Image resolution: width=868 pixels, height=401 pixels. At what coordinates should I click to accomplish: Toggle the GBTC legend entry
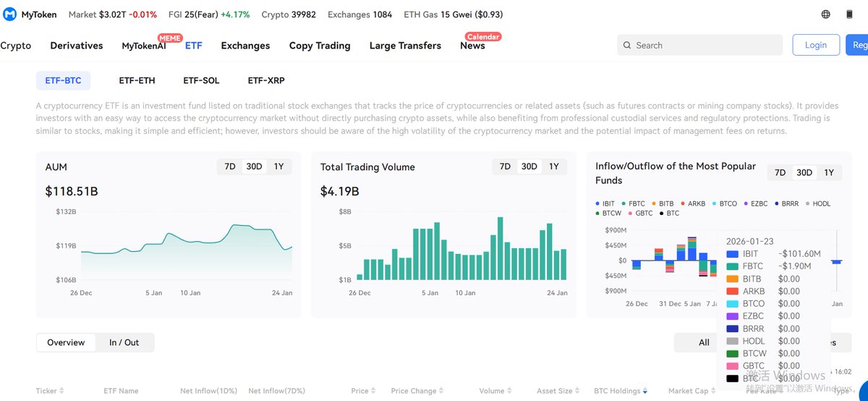[x=640, y=214]
